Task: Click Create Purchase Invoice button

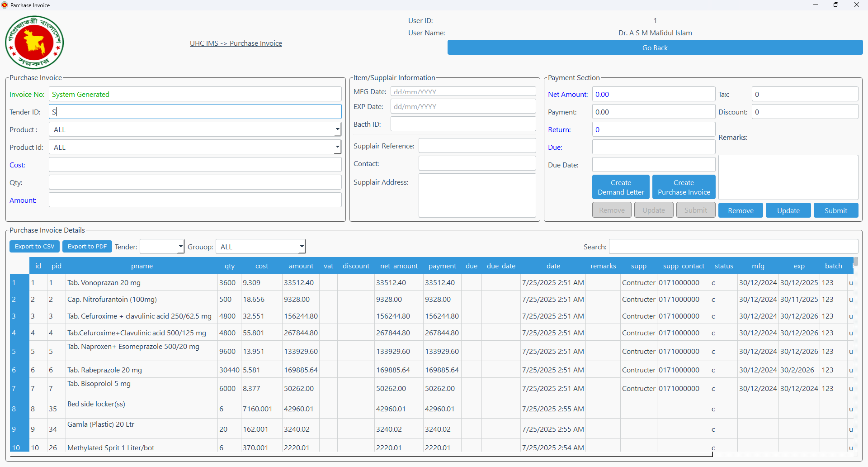Action: tap(684, 187)
